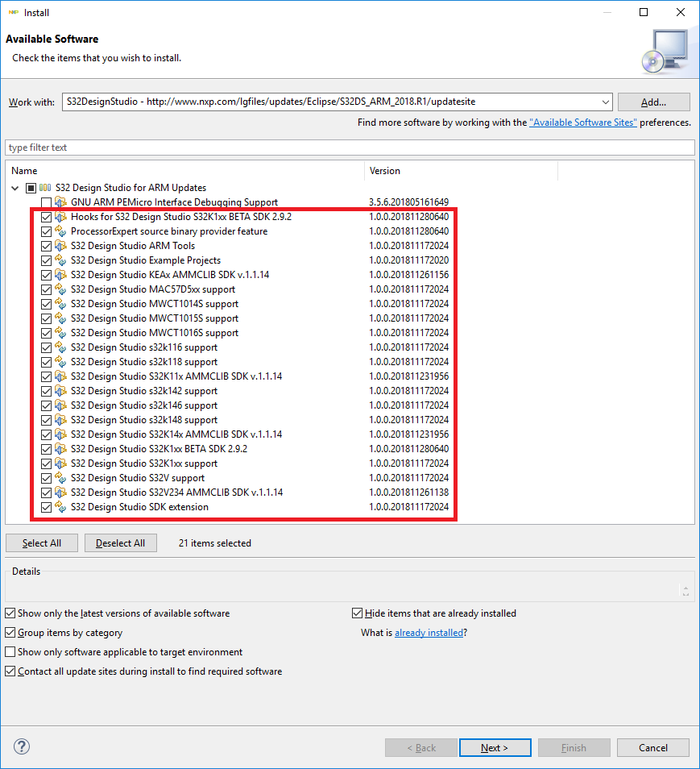Click the icon for s32k146 support
Image resolution: width=700 pixels, height=769 pixels.
click(x=60, y=405)
